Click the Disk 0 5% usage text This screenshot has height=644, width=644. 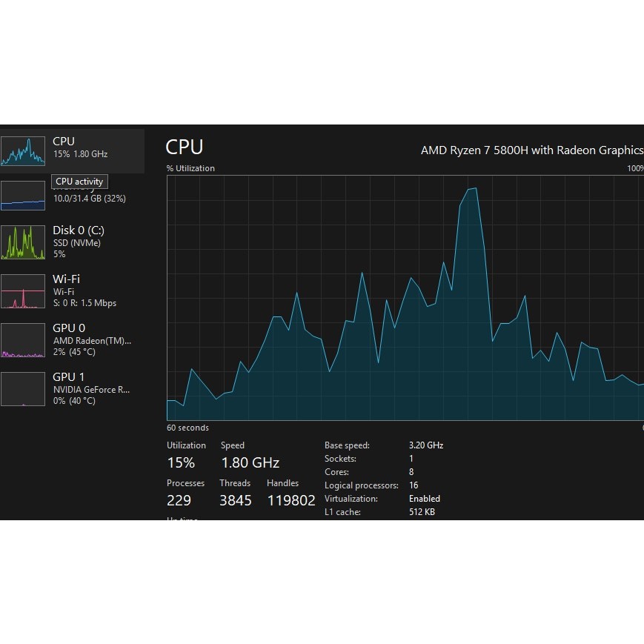59,254
